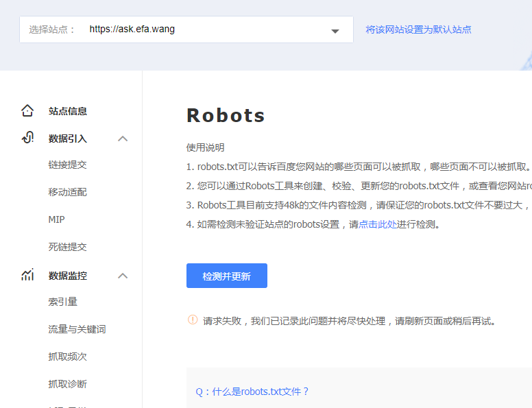
Task: Select the 数据引入 section heading
Action: tap(67, 139)
